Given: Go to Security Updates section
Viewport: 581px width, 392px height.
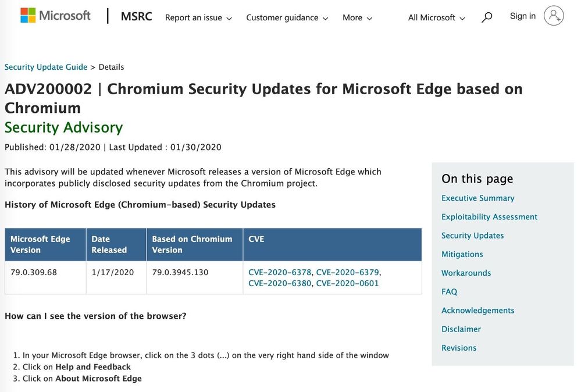Looking at the screenshot, I should (x=472, y=236).
